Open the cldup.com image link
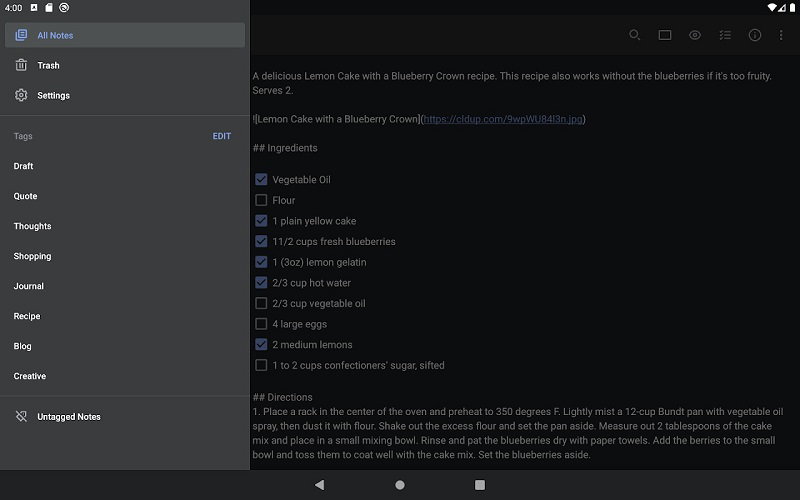 [x=502, y=119]
